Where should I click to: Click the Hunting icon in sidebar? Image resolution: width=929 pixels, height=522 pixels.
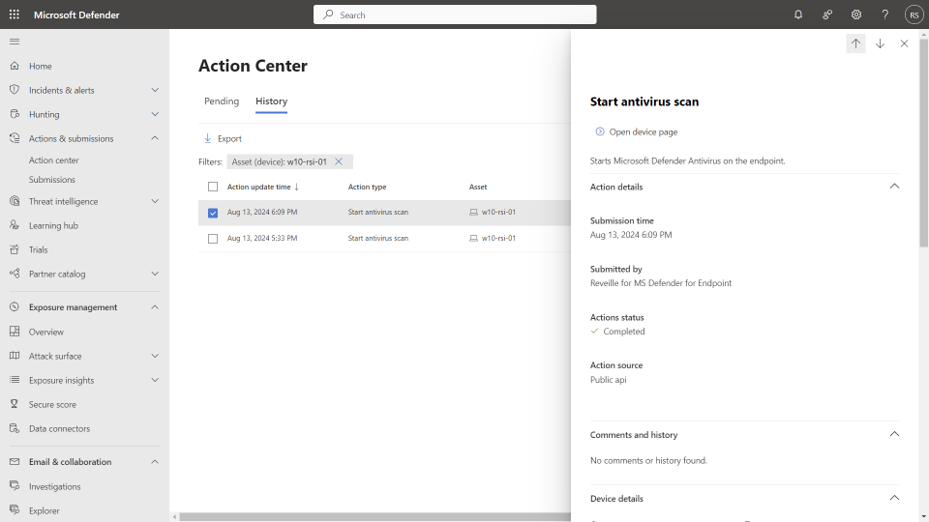[14, 114]
